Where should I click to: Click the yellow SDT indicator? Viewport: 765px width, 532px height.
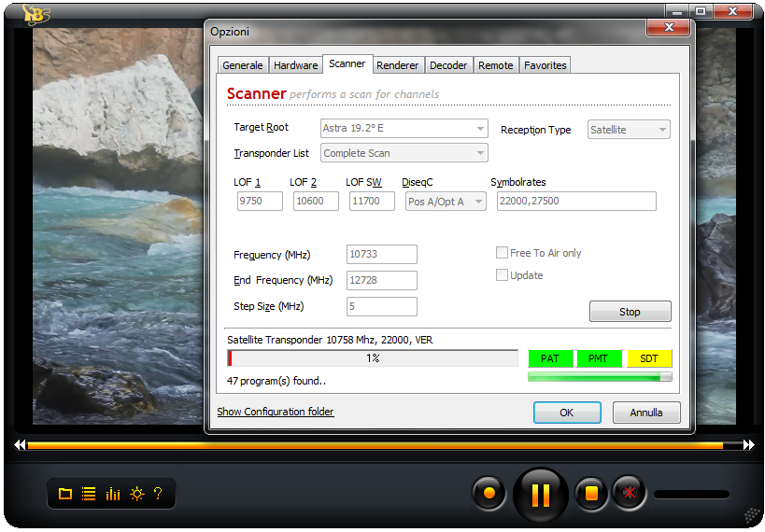pyautogui.click(x=649, y=358)
